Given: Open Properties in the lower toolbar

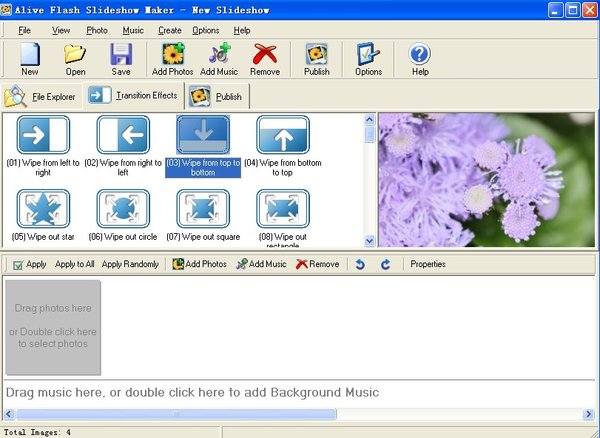Looking at the screenshot, I should pos(428,264).
